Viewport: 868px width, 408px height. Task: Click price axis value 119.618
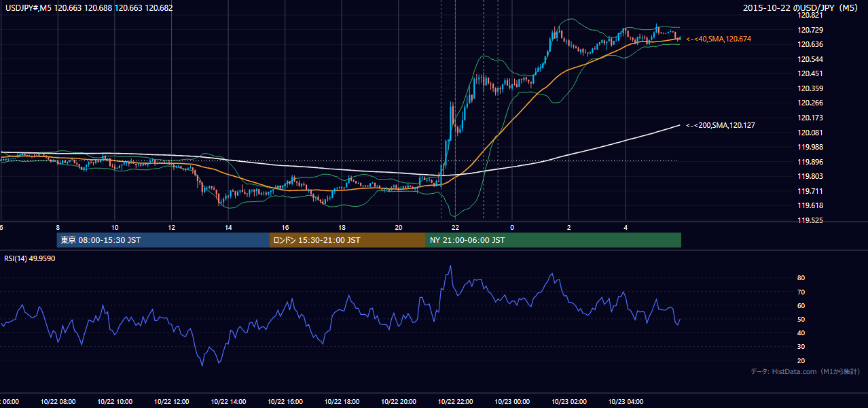coord(810,205)
